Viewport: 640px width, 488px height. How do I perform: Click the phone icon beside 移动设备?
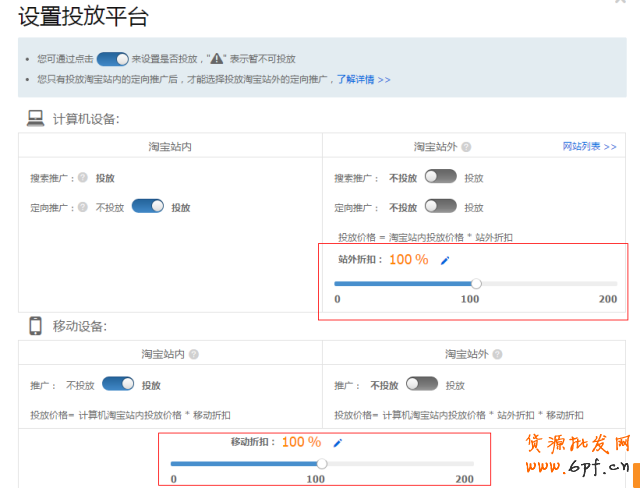[x=35, y=326]
